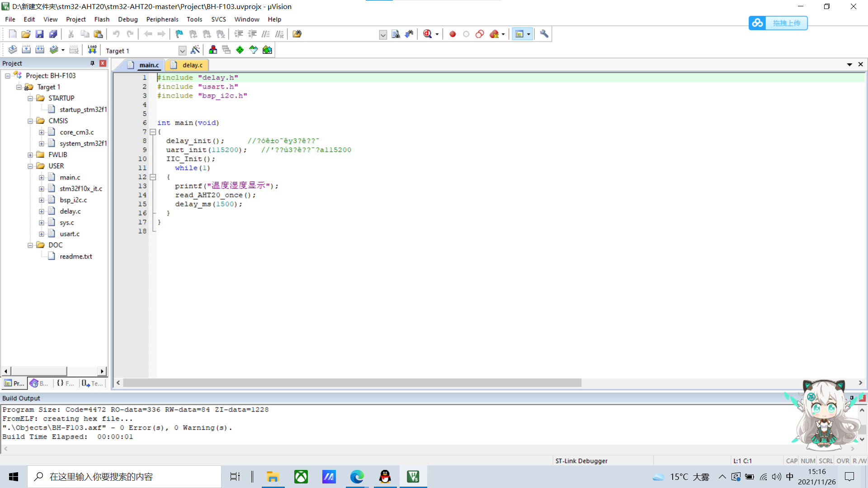The height and width of the screenshot is (488, 868).
Task: Open the Flash menu
Action: click(x=102, y=19)
